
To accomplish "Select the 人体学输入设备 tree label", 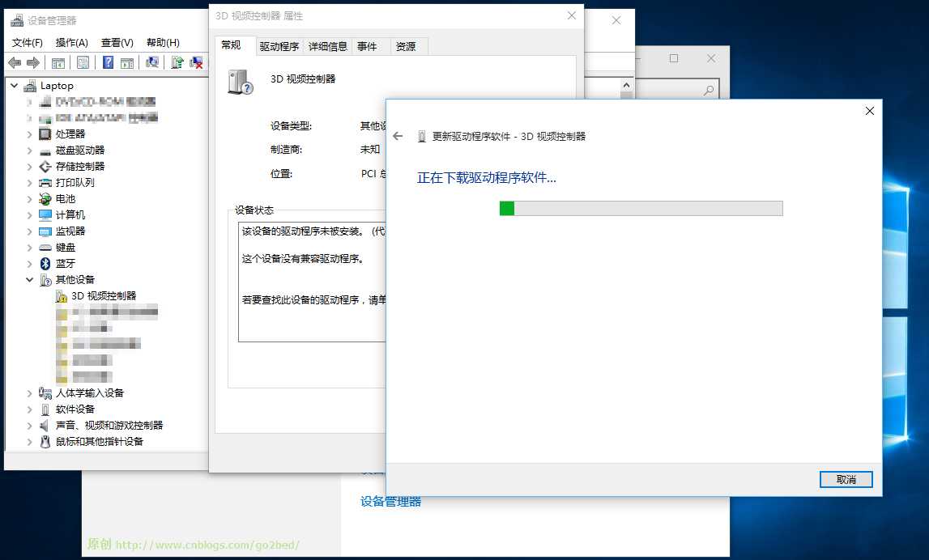I will pos(89,393).
